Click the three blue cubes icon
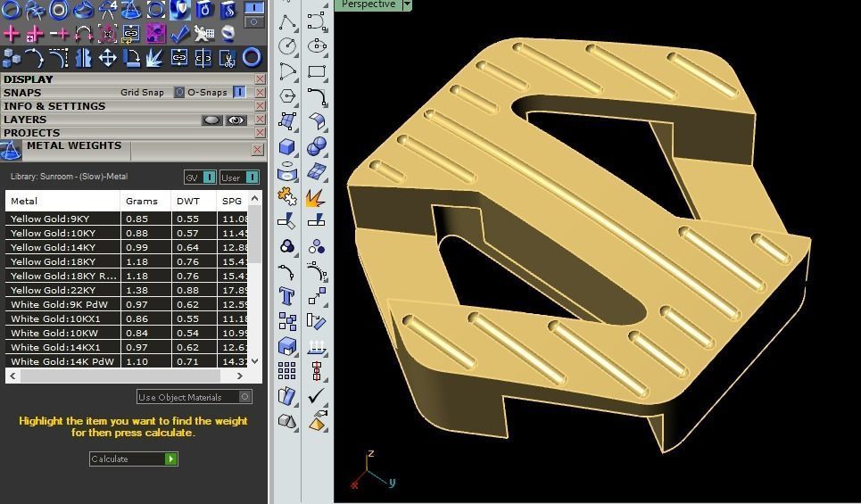The height and width of the screenshot is (504, 861). point(11,58)
